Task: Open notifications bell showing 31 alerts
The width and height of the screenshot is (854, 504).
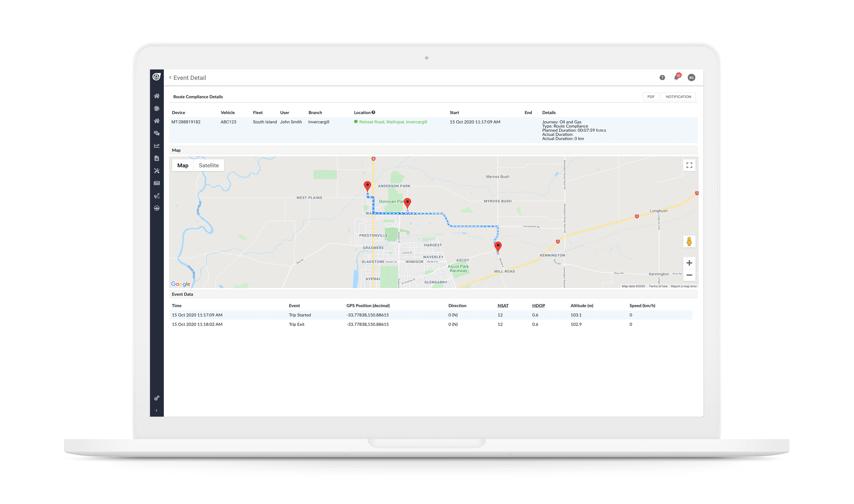Action: point(676,77)
